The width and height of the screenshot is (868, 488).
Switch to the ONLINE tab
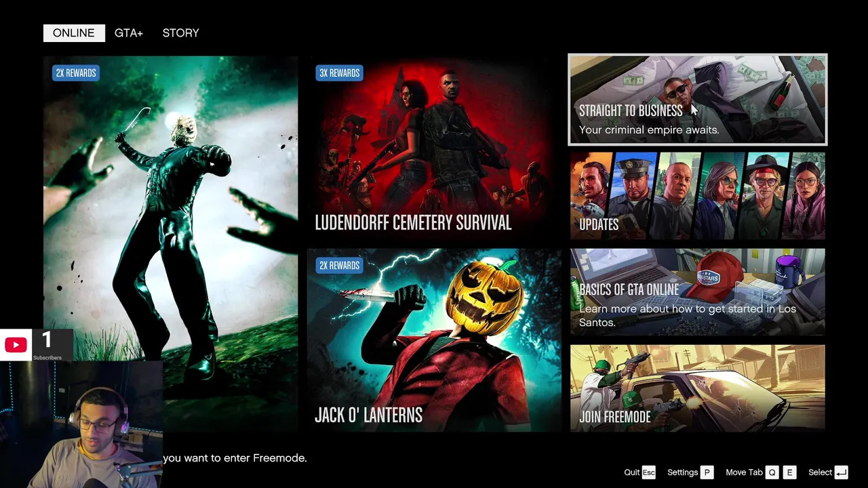[x=74, y=33]
